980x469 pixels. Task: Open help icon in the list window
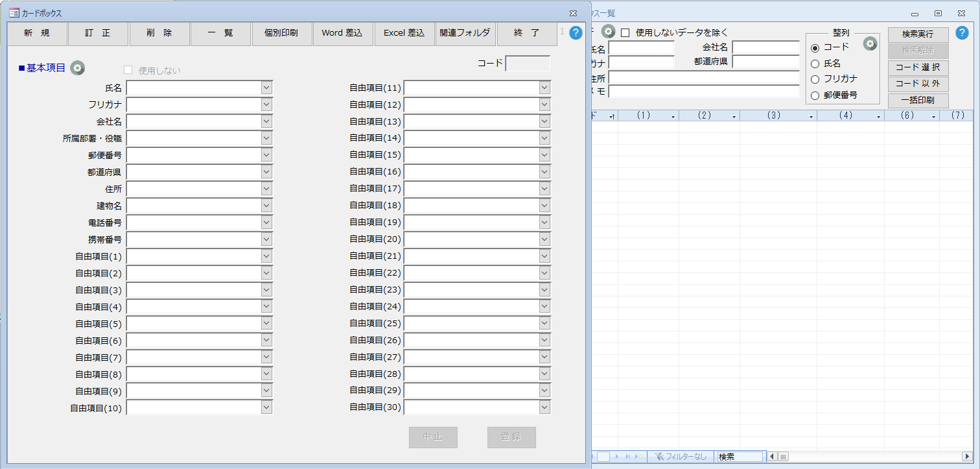click(x=962, y=33)
